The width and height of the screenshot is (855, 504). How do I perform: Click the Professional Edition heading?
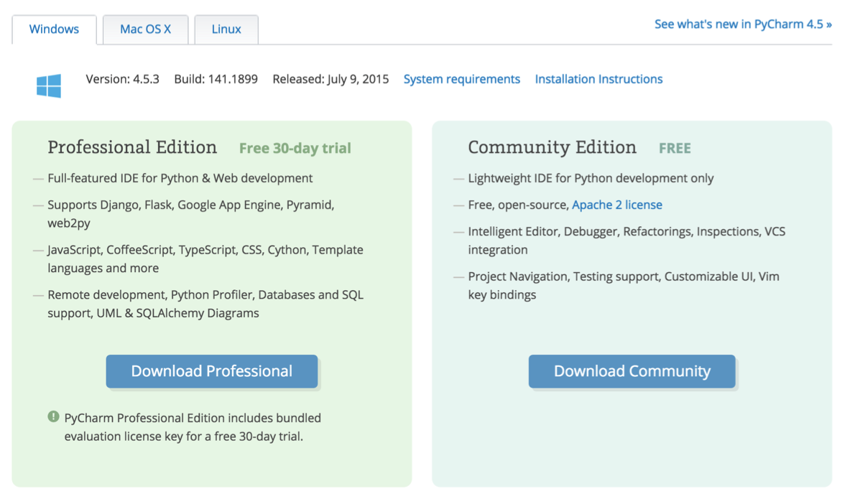pos(132,147)
